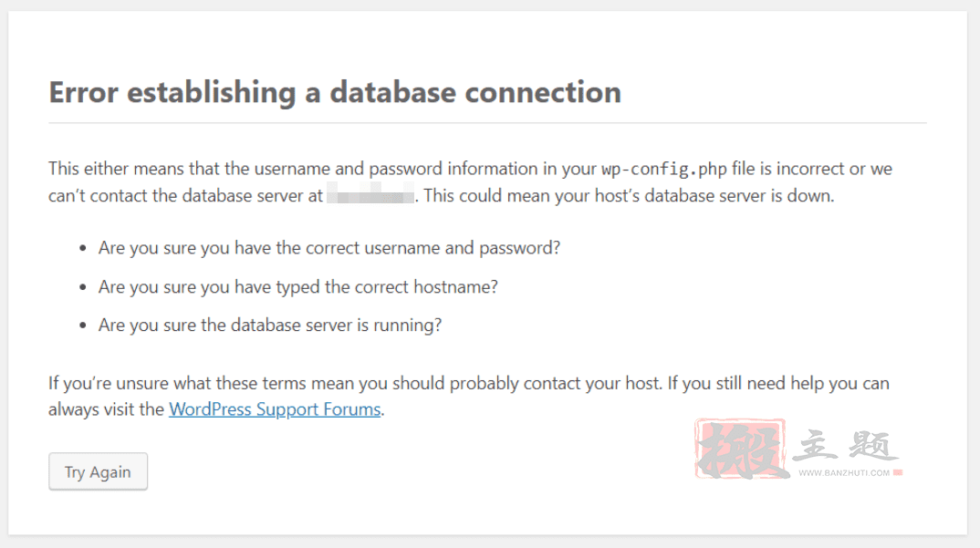980x548 pixels.
Task: Click the bullet dot before 'correct hostname' question
Action: click(x=82, y=287)
